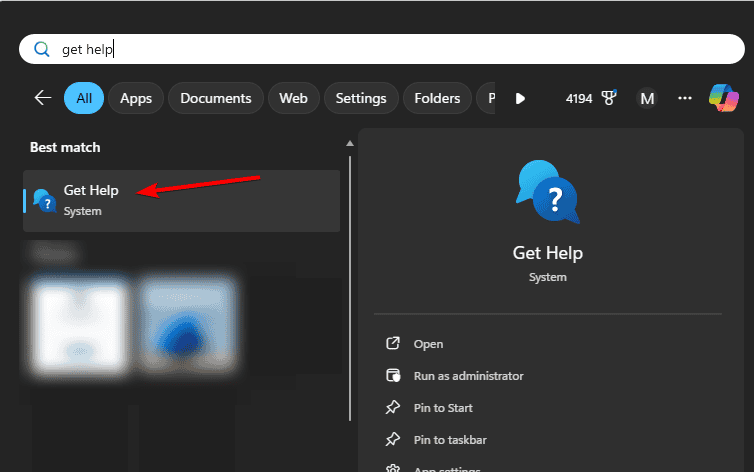The height and width of the screenshot is (472, 754).
Task: Switch to the Apps filter tab
Action: pos(136,98)
